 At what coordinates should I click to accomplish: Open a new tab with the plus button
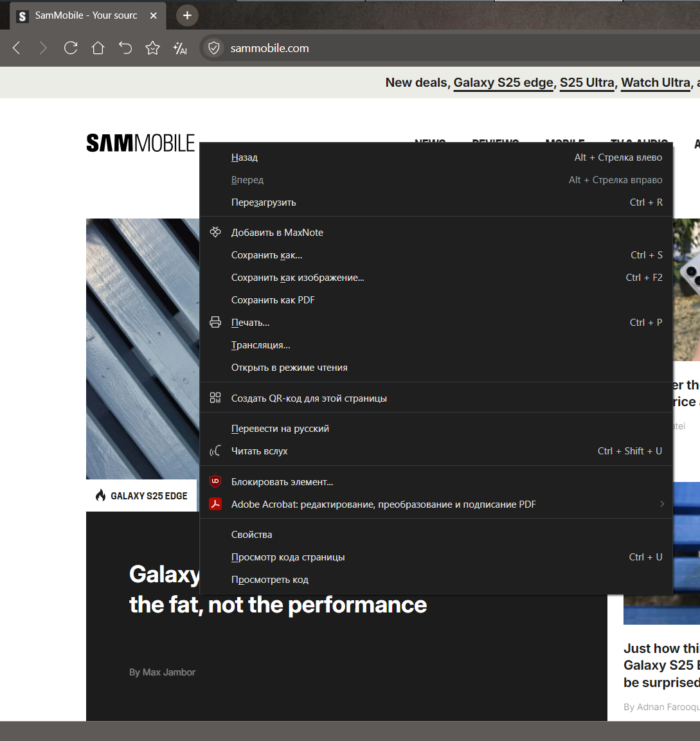click(187, 15)
